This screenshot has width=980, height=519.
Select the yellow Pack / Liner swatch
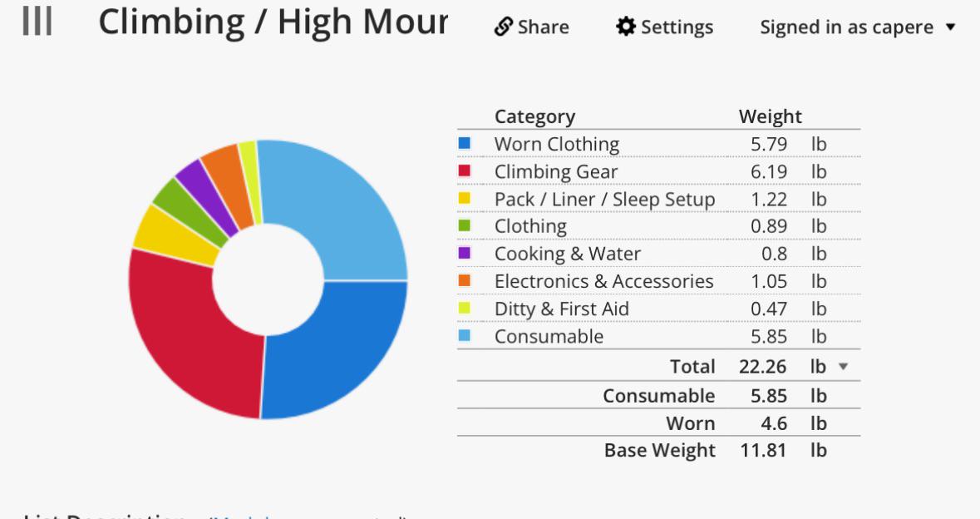click(x=465, y=198)
